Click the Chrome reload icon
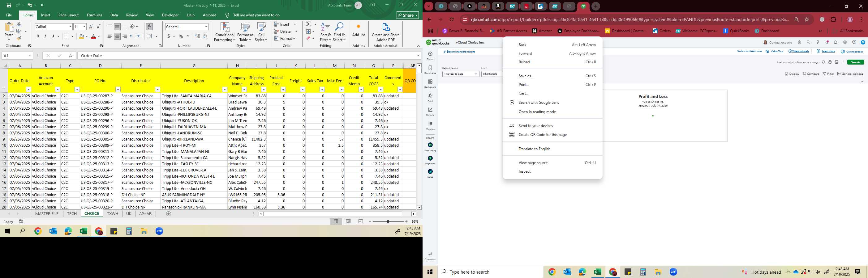The image size is (868, 278). (452, 19)
